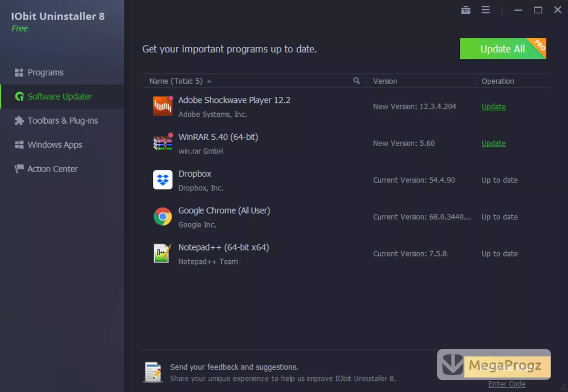
Task: Open the toolbox briefcase icon
Action: tap(466, 10)
